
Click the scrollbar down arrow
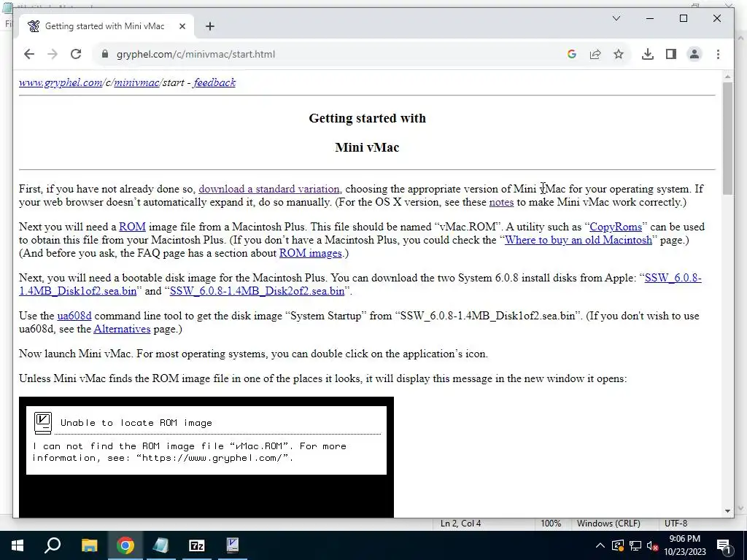pyautogui.click(x=727, y=511)
